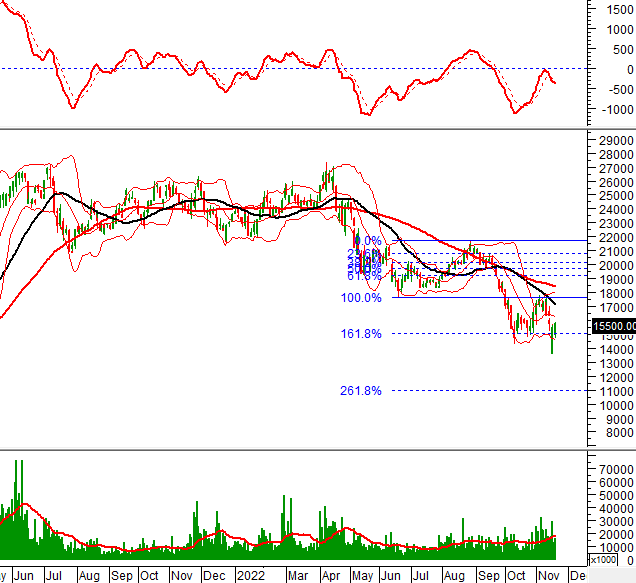The width and height of the screenshot is (636, 583).
Task: Click the 15500.00 current price tag
Action: point(612,354)
